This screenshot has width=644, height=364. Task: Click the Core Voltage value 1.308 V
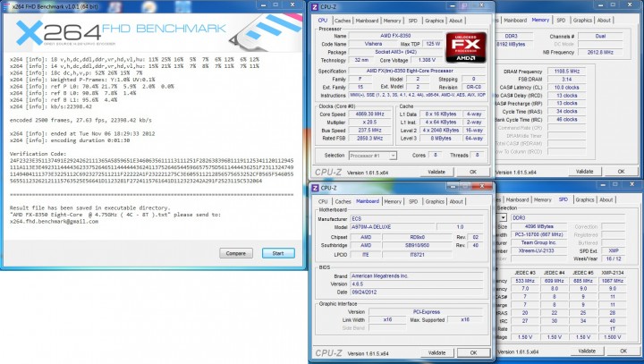(x=427, y=60)
